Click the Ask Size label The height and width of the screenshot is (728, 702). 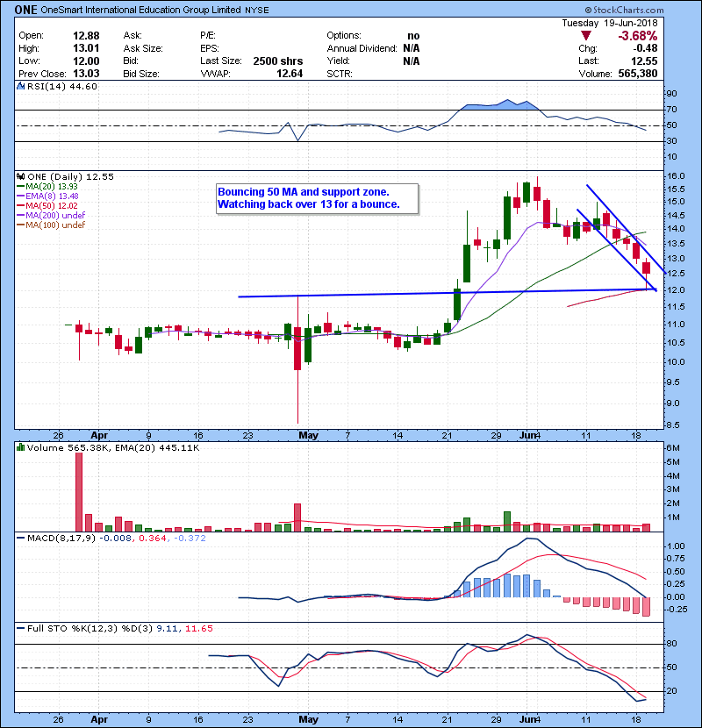click(143, 48)
